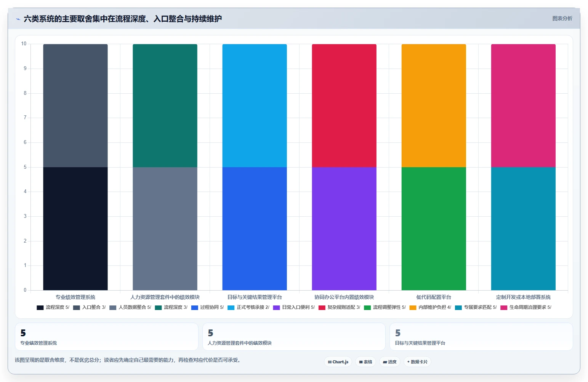Click the green lower segment of 低代码配置平台 bar

click(434, 229)
